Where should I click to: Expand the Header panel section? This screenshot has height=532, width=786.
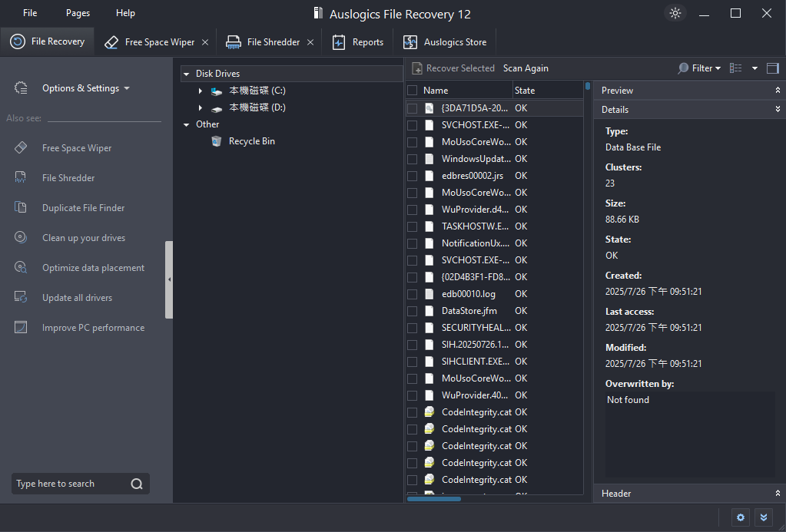point(778,494)
